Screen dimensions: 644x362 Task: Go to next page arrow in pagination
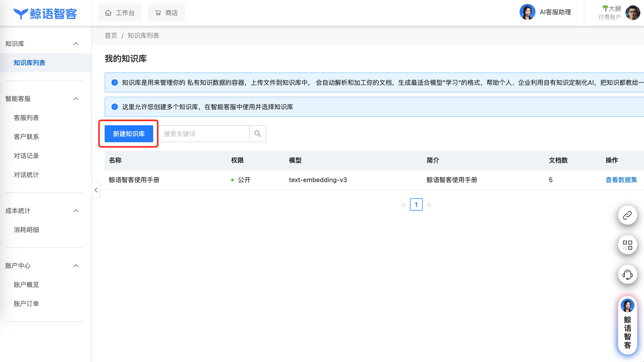429,205
